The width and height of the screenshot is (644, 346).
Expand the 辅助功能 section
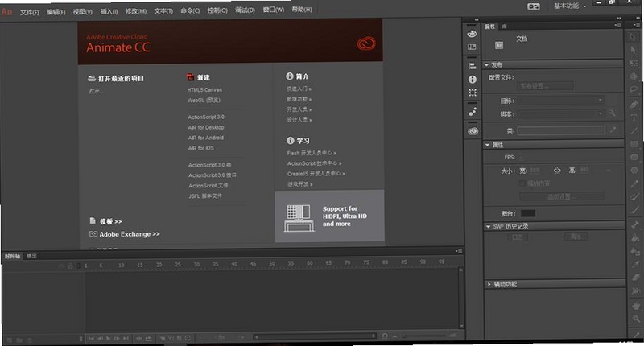coord(489,284)
